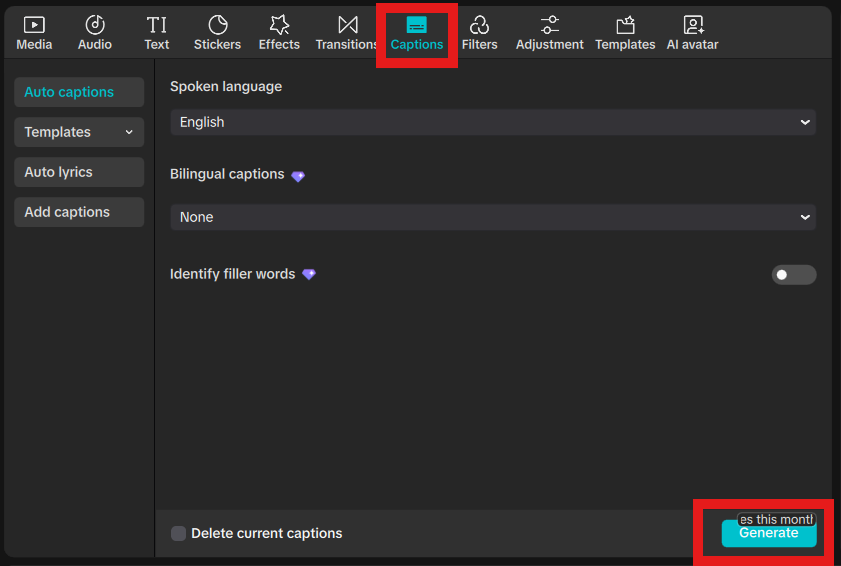Open the Effects panel icon
This screenshot has width=841, height=566.
279,25
